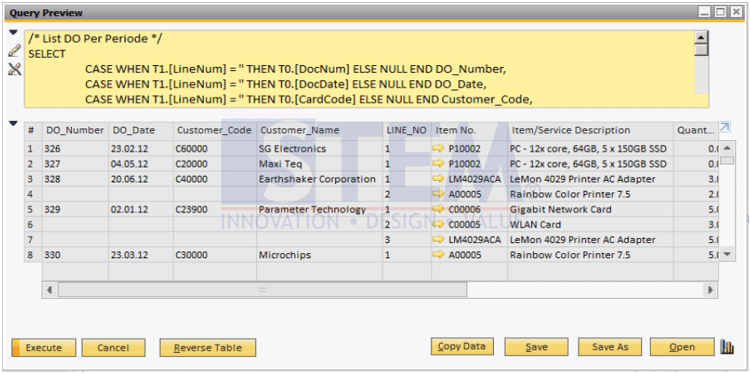The image size is (750, 374).
Task: Click the DO_Date column header
Action: pyautogui.click(x=141, y=130)
